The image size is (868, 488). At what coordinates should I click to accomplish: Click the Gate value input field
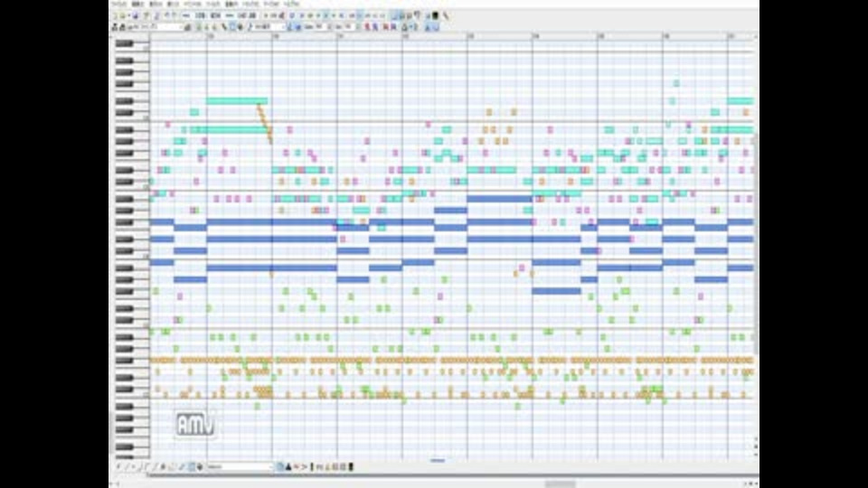pyautogui.click(x=320, y=26)
